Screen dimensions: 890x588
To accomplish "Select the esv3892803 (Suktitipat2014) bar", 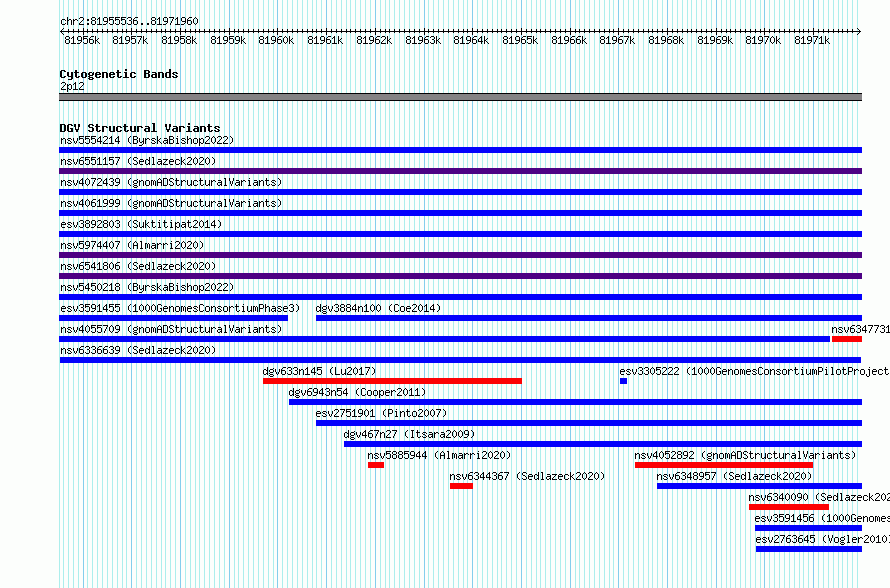I will 460,234.
